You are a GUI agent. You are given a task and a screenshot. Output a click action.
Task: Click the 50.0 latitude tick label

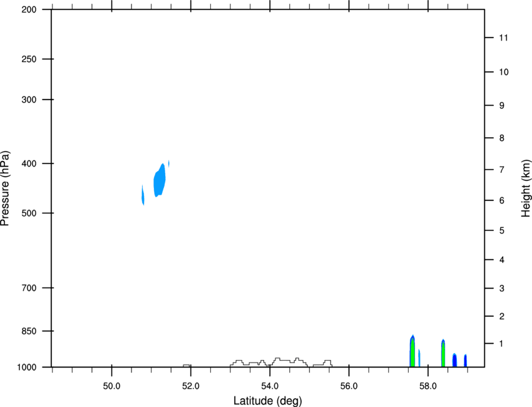pos(111,386)
